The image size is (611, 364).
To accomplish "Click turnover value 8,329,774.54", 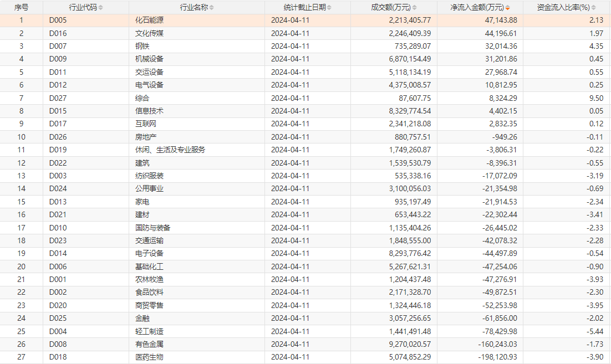I will click(x=410, y=111).
